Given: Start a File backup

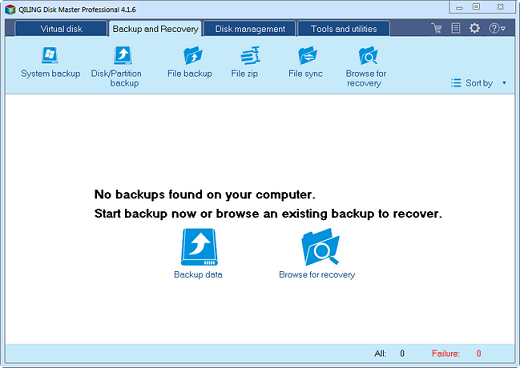Looking at the screenshot, I should coord(190,63).
